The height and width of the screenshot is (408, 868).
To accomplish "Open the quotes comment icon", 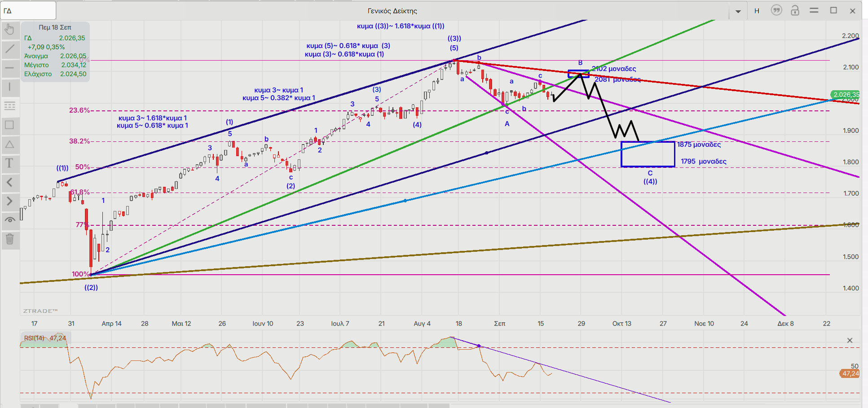I will (x=776, y=10).
